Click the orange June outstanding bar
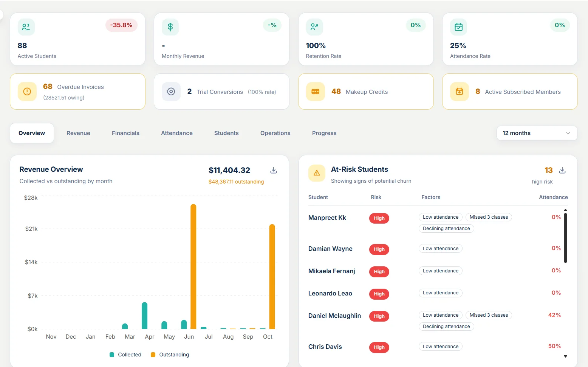 [193, 266]
